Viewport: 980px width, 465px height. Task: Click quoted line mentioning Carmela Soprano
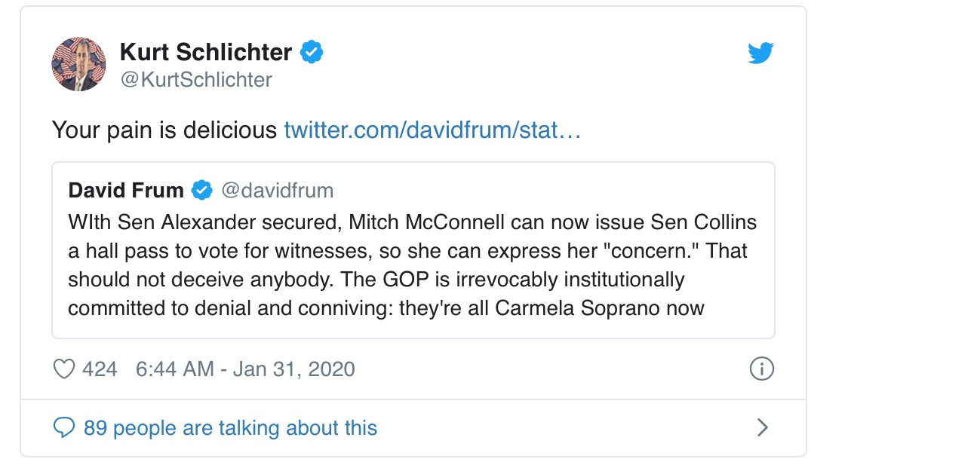click(x=386, y=308)
